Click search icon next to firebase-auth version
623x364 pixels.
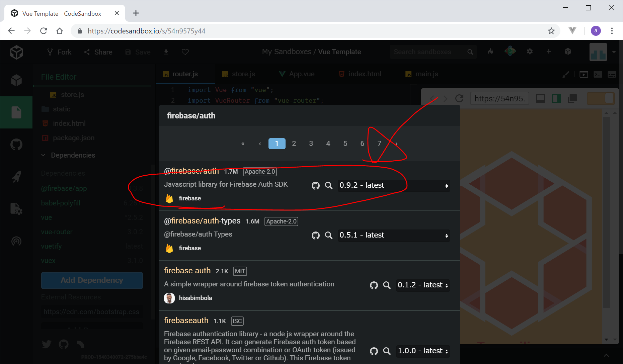point(387,285)
